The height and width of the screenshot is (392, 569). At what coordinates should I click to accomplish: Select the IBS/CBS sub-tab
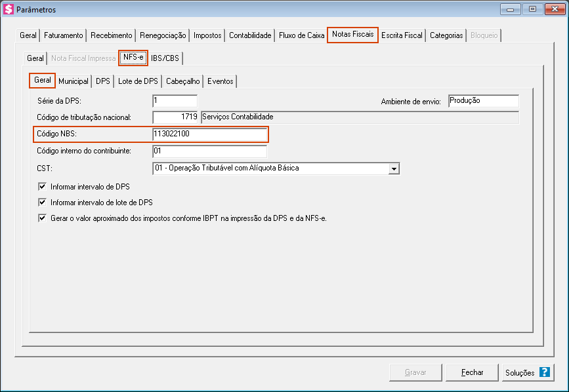(x=165, y=58)
